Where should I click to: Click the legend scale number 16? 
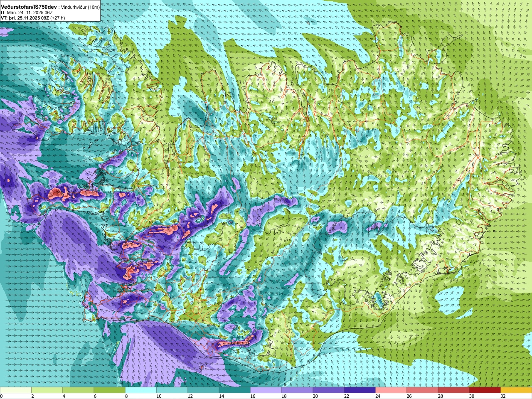coord(253,396)
